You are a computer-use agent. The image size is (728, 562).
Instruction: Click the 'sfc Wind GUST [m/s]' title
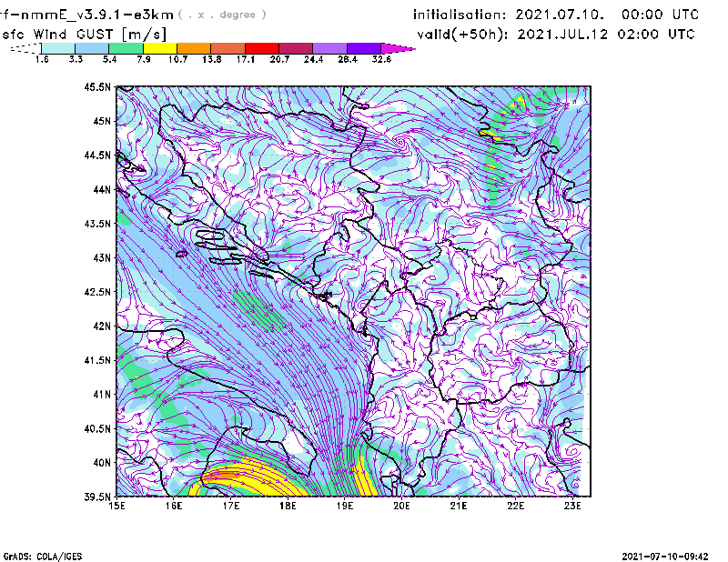click(x=84, y=35)
